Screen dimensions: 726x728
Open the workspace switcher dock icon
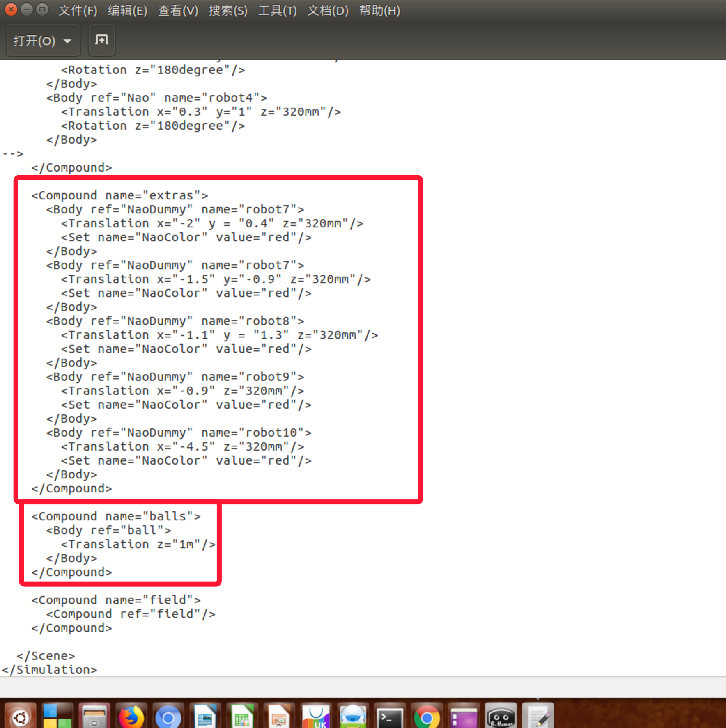pos(57,716)
